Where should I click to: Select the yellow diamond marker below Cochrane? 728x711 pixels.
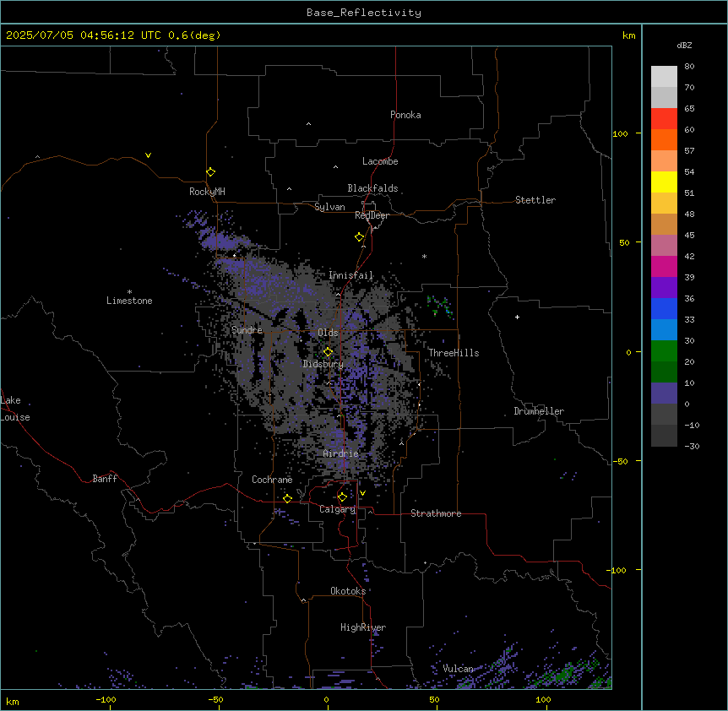288,498
